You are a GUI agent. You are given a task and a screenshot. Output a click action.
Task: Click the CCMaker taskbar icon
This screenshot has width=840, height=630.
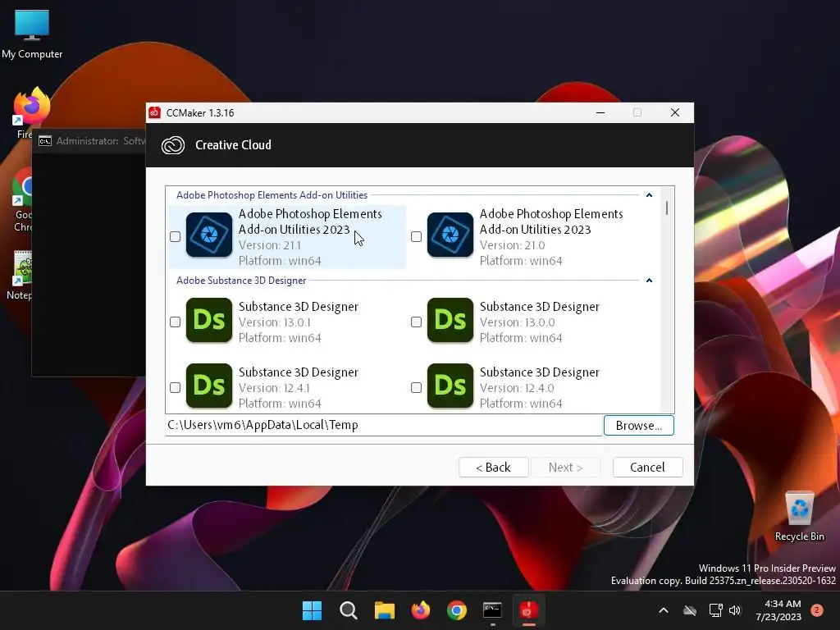pos(529,610)
